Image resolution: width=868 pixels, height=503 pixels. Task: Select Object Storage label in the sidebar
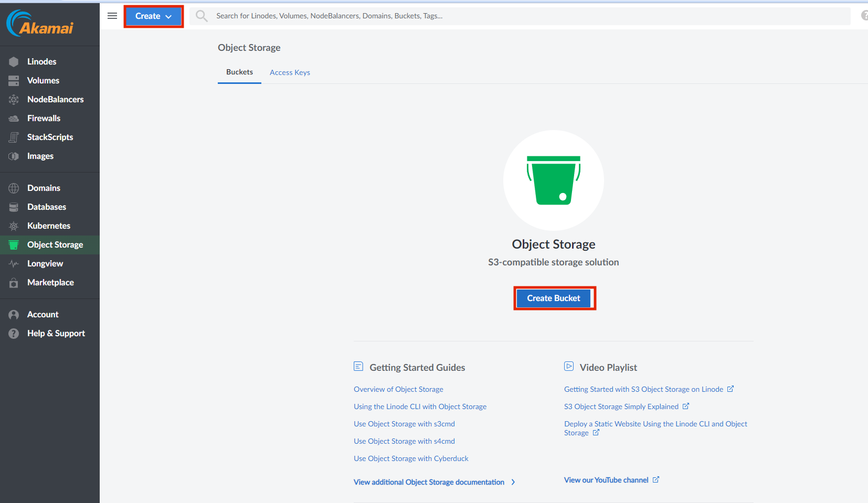click(x=55, y=244)
